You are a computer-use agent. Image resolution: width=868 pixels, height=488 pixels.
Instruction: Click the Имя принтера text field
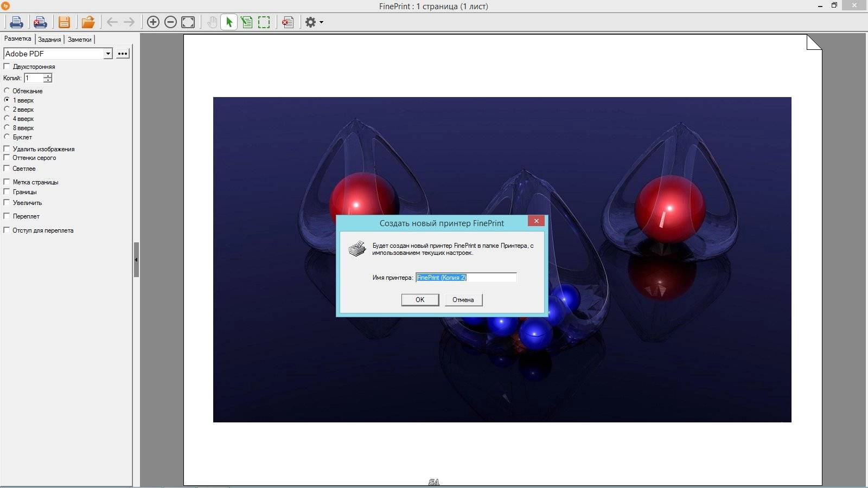466,278
